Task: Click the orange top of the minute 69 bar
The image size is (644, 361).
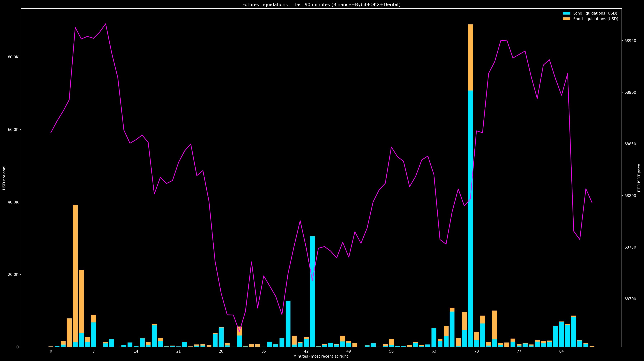Action: click(x=470, y=57)
